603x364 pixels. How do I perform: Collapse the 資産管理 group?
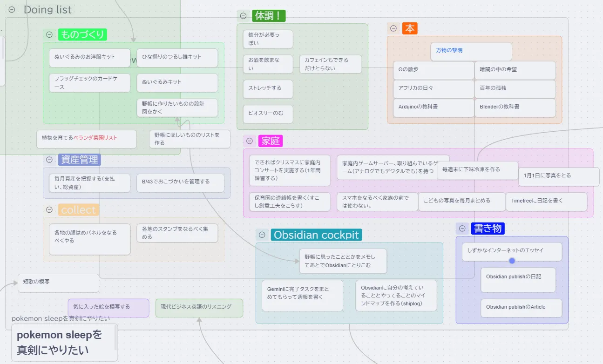pos(49,160)
